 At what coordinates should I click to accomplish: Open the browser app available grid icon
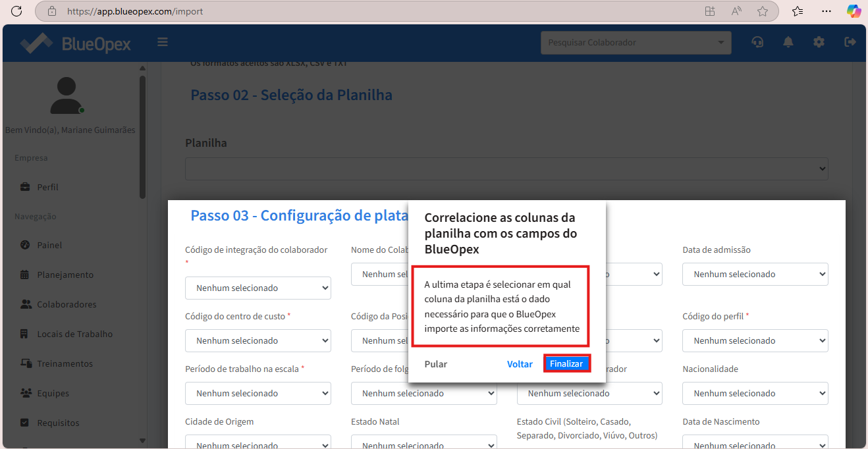[x=709, y=11]
